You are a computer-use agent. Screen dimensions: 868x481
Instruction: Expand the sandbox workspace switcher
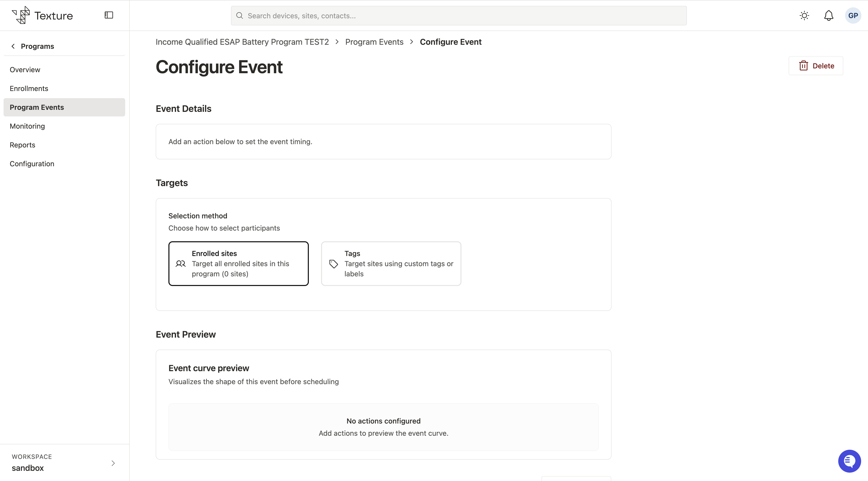click(64, 463)
